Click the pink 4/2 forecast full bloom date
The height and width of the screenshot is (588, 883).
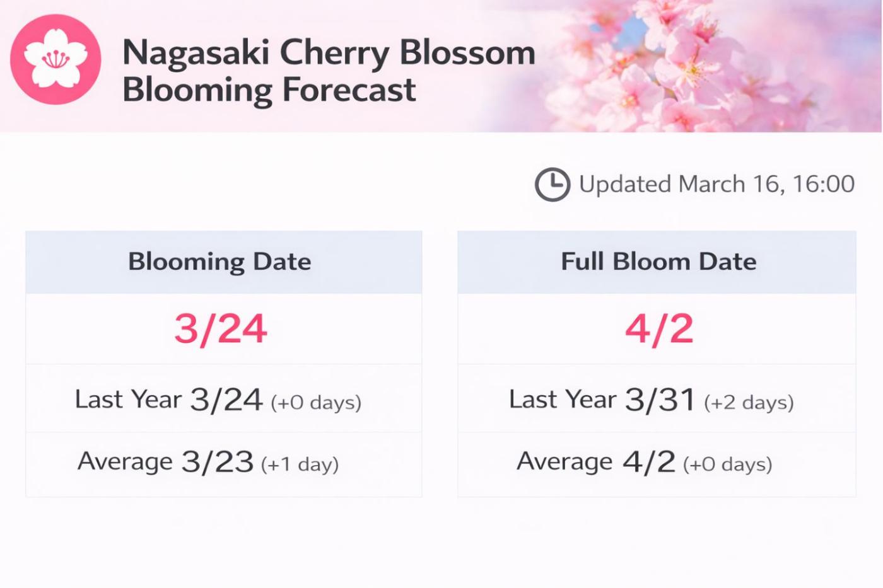click(x=659, y=329)
